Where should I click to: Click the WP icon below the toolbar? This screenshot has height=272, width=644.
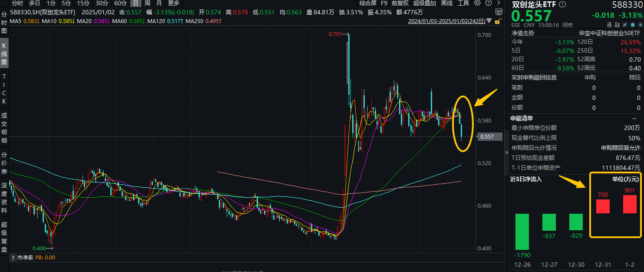(499, 12)
